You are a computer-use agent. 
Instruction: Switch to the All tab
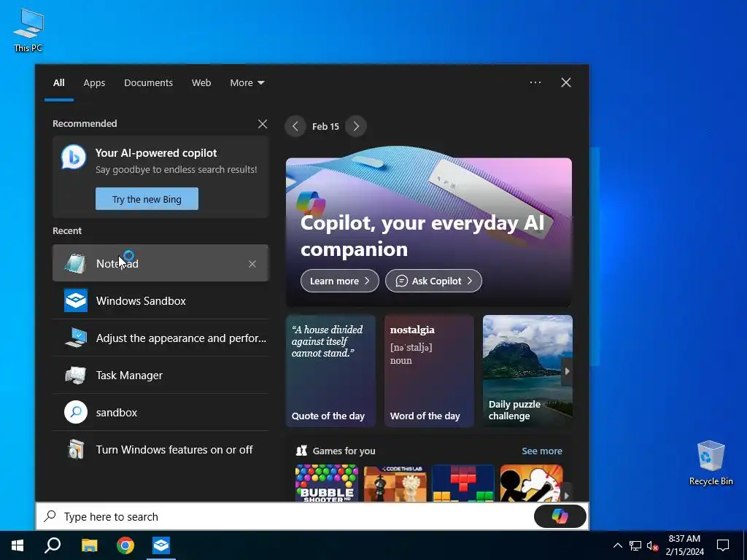click(x=58, y=82)
